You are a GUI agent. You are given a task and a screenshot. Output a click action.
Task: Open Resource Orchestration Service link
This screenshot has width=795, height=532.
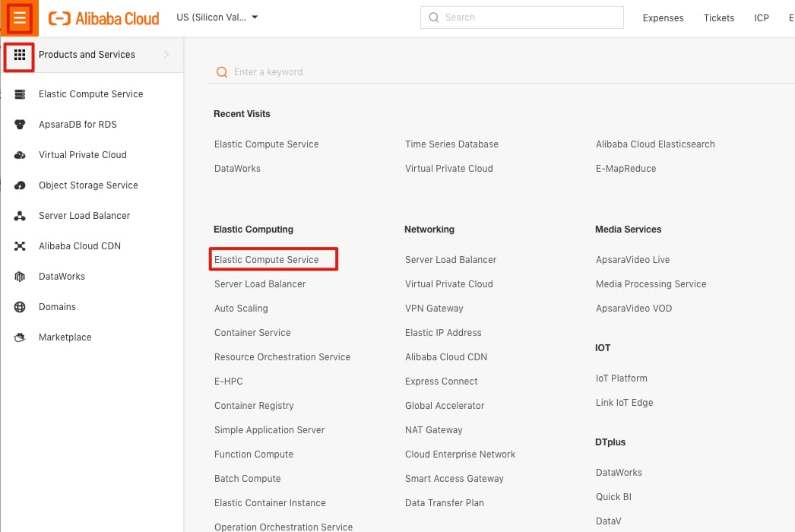pyautogui.click(x=282, y=357)
